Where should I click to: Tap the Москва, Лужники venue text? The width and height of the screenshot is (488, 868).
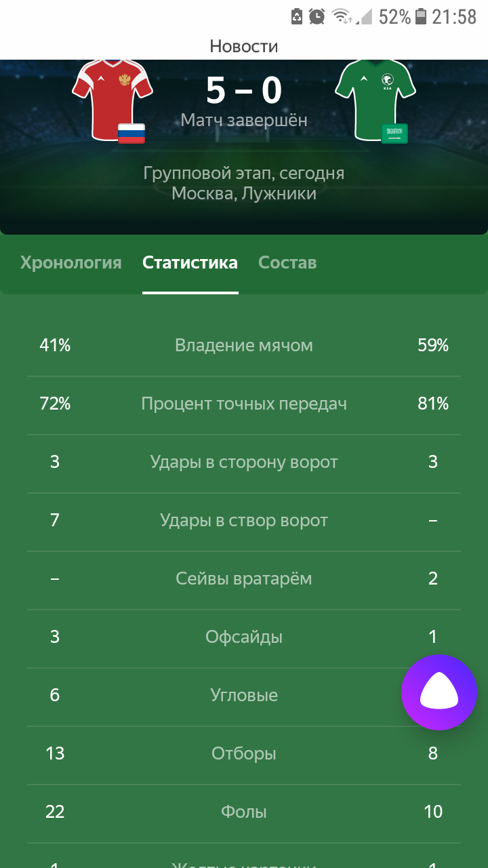244,193
